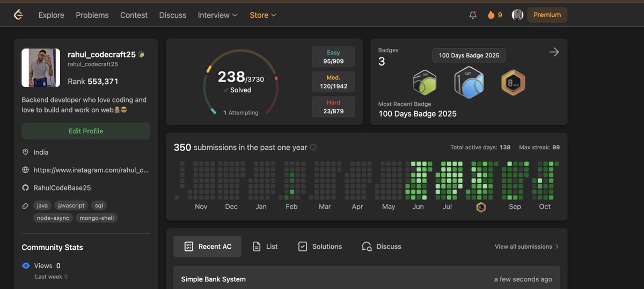This screenshot has width=644, height=289.
Task: Open the Problems menu item
Action: coord(92,15)
